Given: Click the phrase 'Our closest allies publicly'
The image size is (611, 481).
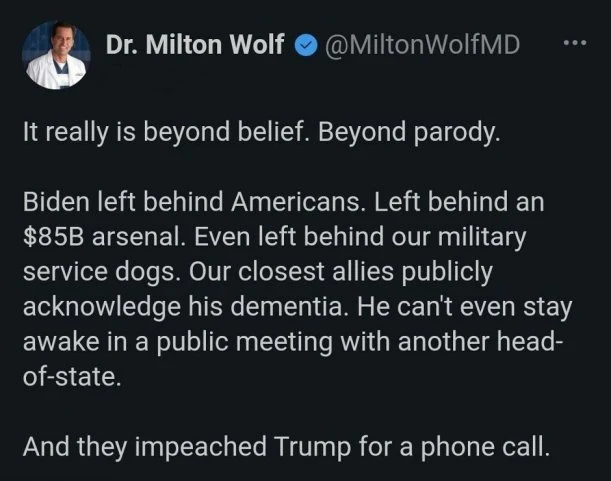Looking at the screenshot, I should pyautogui.click(x=341, y=272).
